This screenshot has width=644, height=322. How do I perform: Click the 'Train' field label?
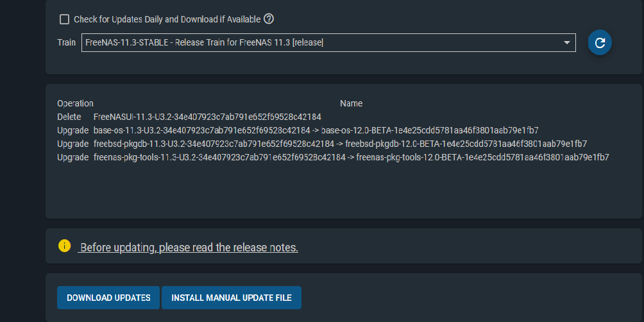pos(66,43)
